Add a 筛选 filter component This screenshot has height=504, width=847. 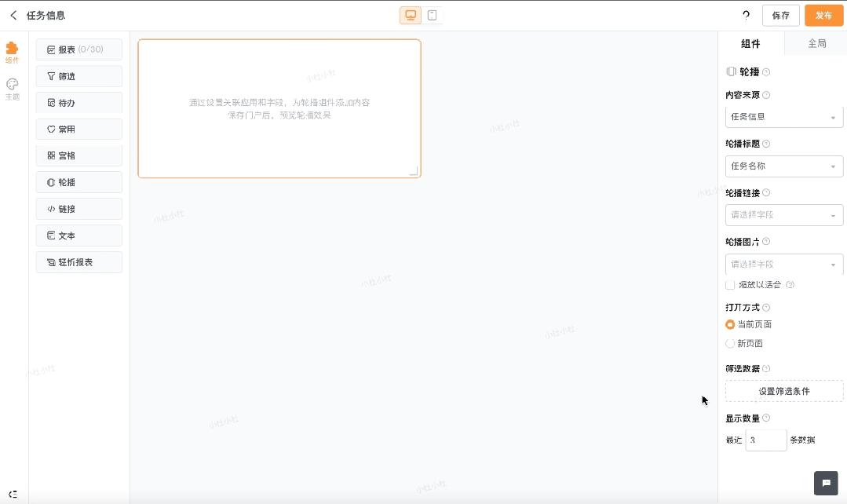click(78, 76)
